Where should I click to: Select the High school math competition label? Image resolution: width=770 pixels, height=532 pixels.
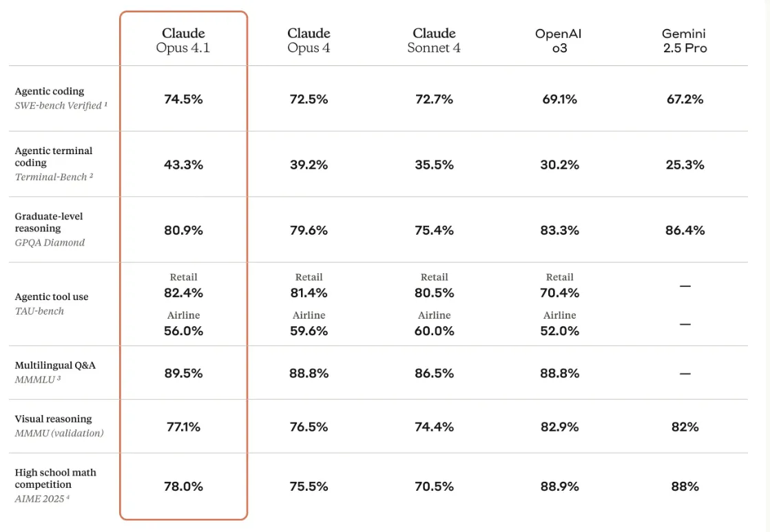(x=55, y=478)
